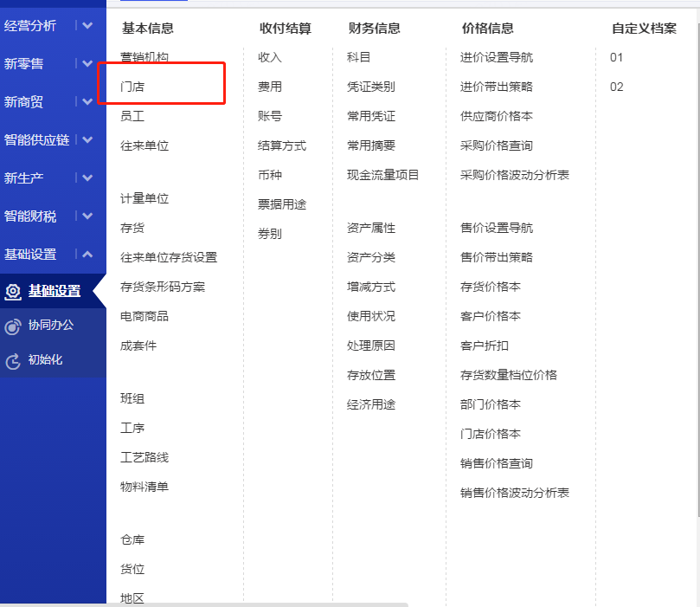
Task: Select 新商贸 in the sidebar
Action: (23, 101)
